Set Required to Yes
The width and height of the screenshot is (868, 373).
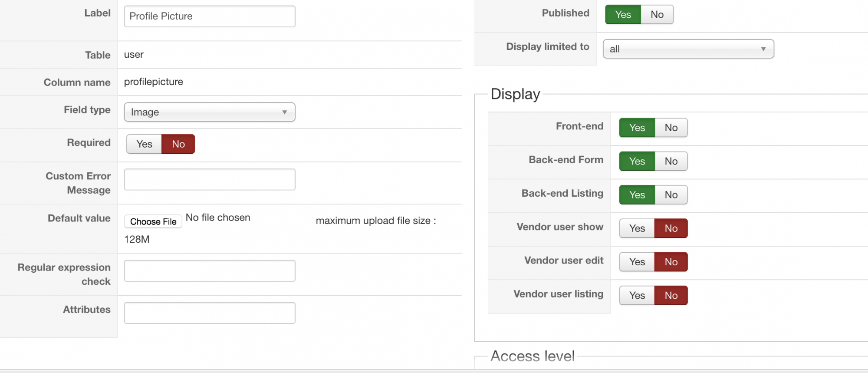144,144
